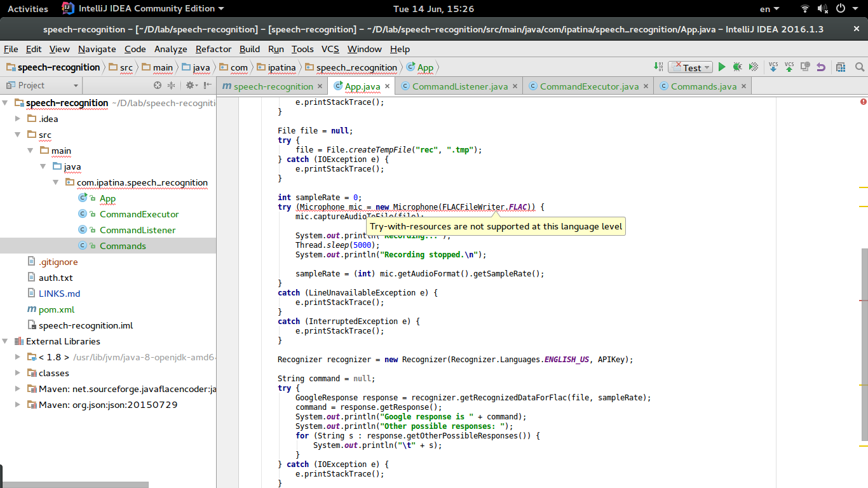The image size is (868, 488).
Task: Click Scroll from Source target icon
Action: point(158,85)
